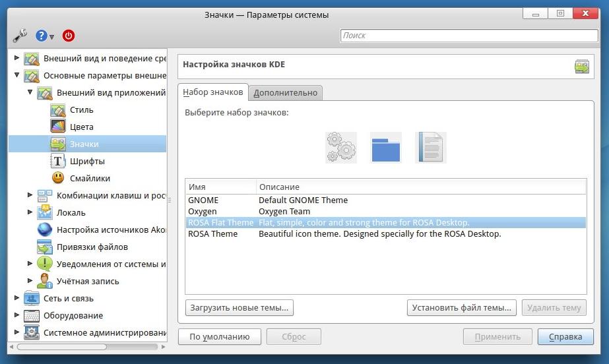The height and width of the screenshot is (364, 609).
Task: Sort the list by Имя column header
Action: 220,187
